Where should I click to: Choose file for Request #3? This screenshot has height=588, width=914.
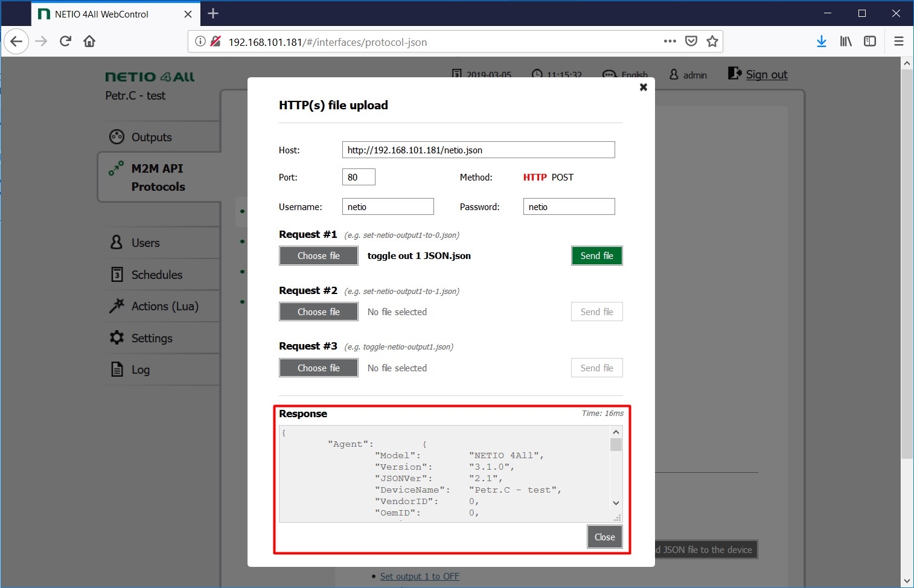point(319,368)
